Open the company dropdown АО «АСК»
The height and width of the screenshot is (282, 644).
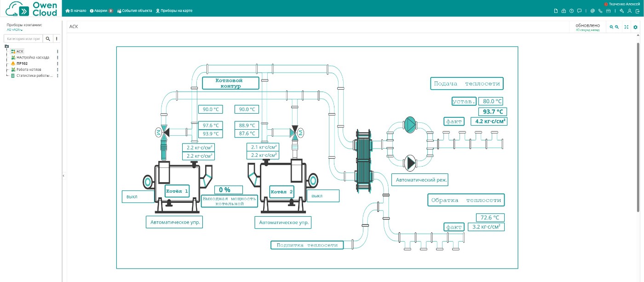click(x=15, y=30)
